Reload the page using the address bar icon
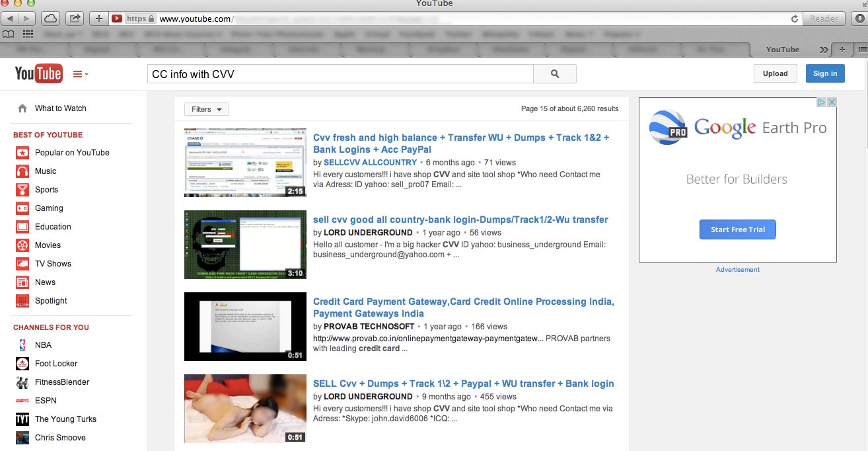Screen dimensions: 868x451 click(794, 19)
